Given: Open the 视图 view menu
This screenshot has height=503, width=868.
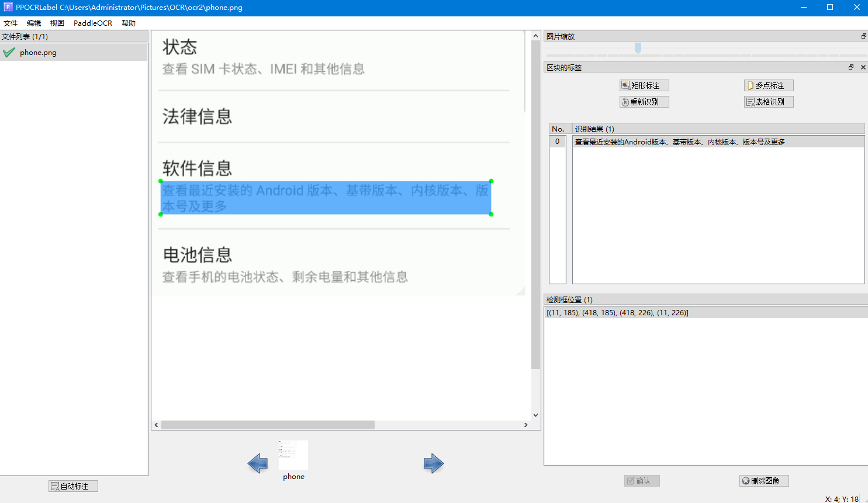Looking at the screenshot, I should point(57,23).
